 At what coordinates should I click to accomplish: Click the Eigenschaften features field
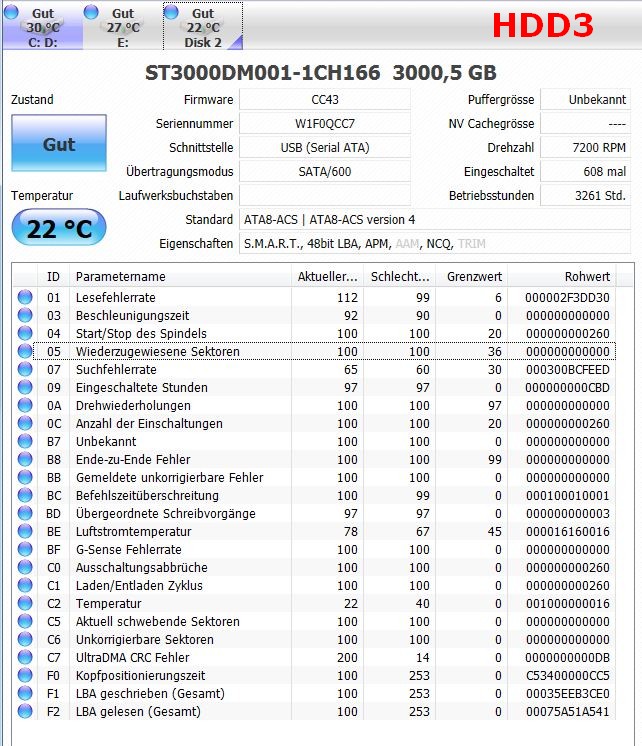click(435, 244)
